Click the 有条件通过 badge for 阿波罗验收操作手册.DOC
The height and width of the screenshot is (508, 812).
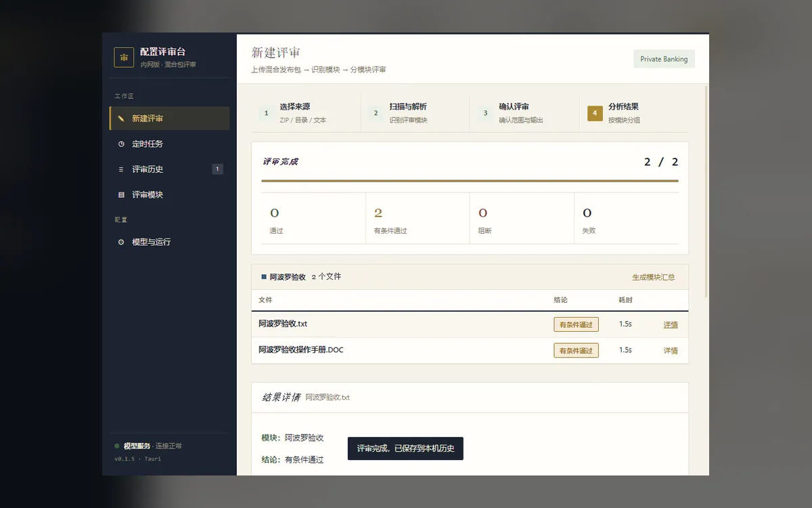(x=576, y=350)
